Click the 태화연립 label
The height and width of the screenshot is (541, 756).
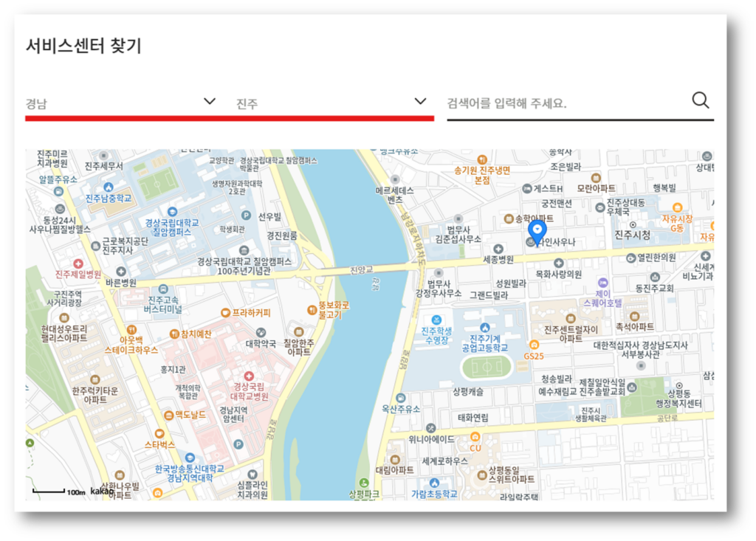[x=473, y=418]
